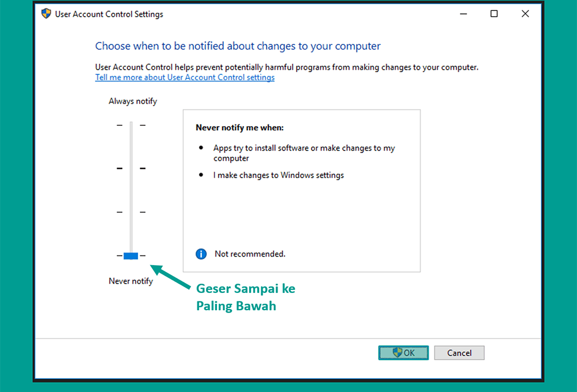Set slider to the top Always notify tick
Viewport: 577px width, 392px height.
131,125
